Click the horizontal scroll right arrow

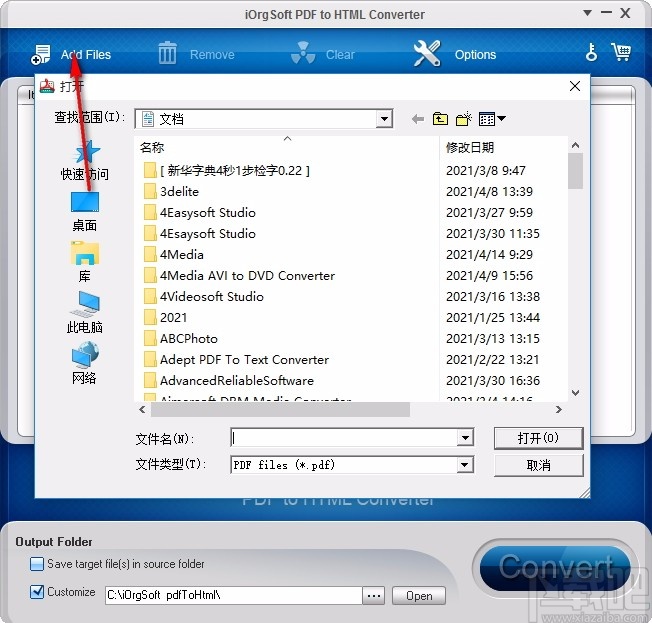559,410
